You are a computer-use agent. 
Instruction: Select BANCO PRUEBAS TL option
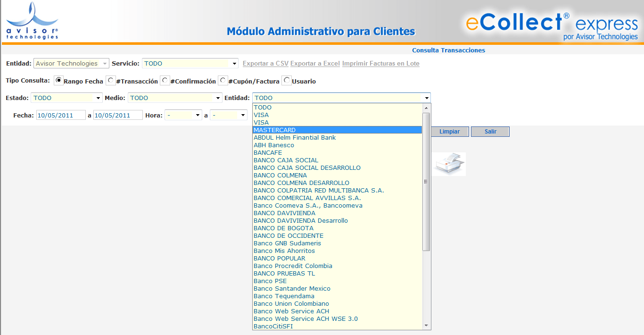point(338,273)
